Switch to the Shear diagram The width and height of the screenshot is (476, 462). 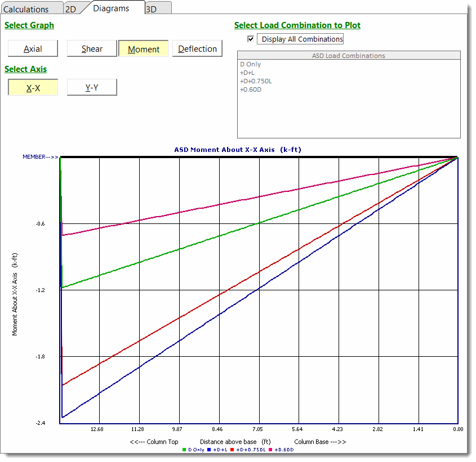tap(91, 48)
